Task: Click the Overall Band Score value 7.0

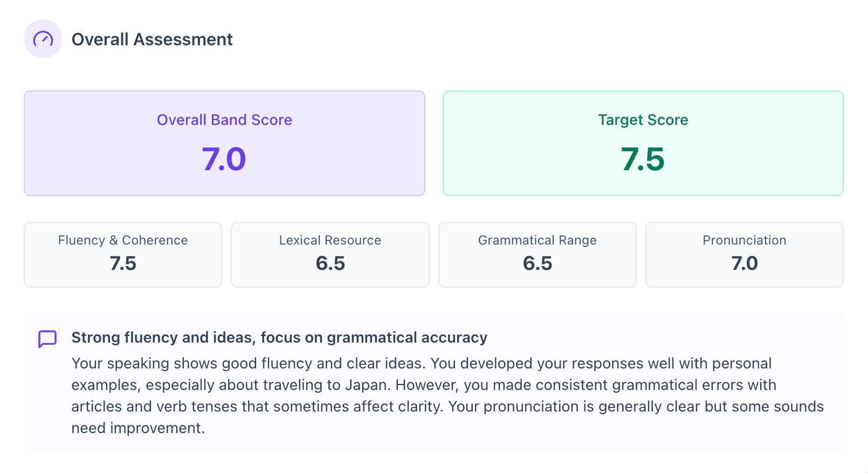Action: (224, 159)
